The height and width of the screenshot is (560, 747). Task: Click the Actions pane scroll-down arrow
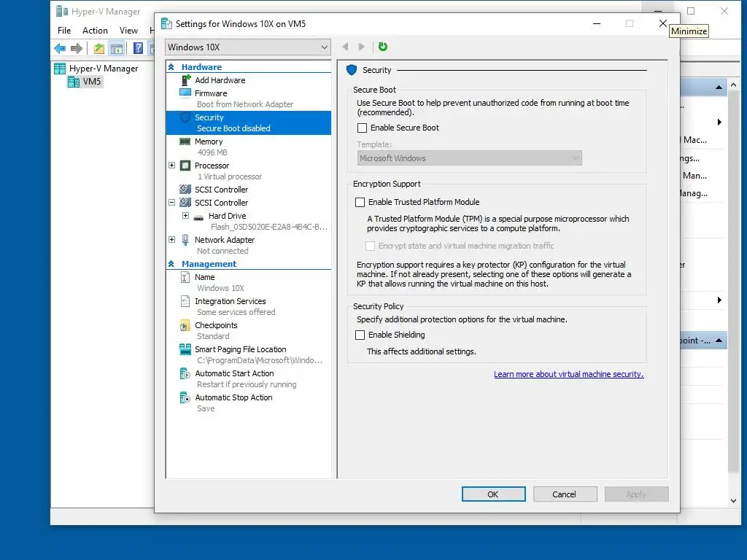(x=734, y=501)
